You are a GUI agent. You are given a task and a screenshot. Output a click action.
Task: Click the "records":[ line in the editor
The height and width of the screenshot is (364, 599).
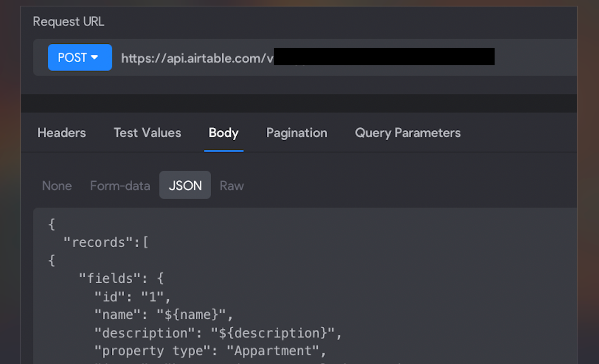pos(106,242)
